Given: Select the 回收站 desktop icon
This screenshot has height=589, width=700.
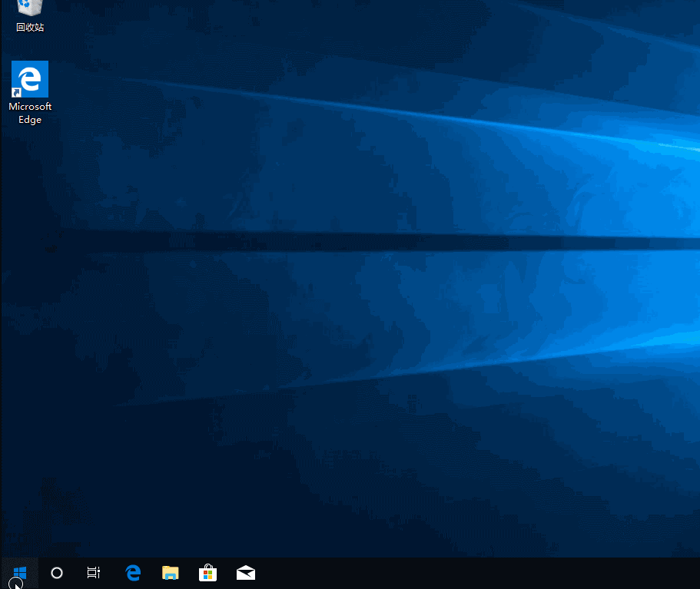Looking at the screenshot, I should point(29,9).
